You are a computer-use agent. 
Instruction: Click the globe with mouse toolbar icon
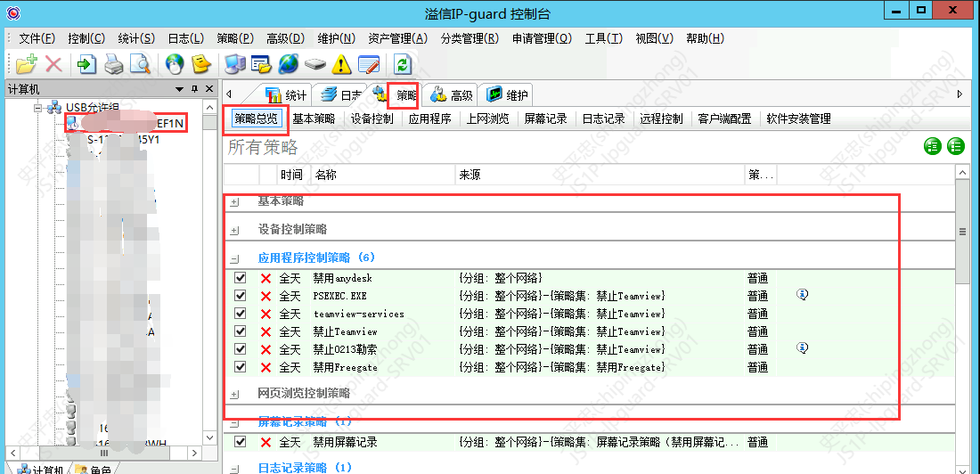pos(175,64)
